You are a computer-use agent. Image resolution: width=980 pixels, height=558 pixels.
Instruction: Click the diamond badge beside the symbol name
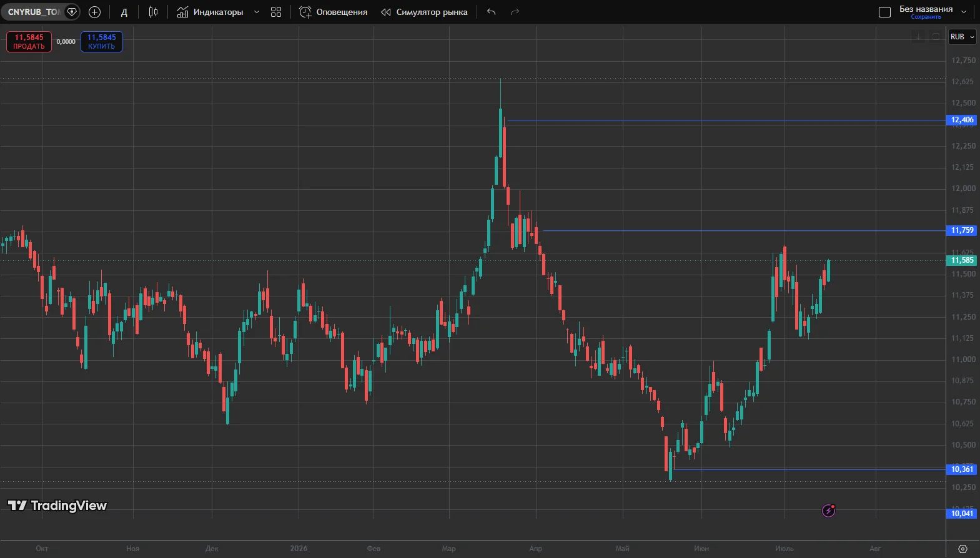click(72, 12)
